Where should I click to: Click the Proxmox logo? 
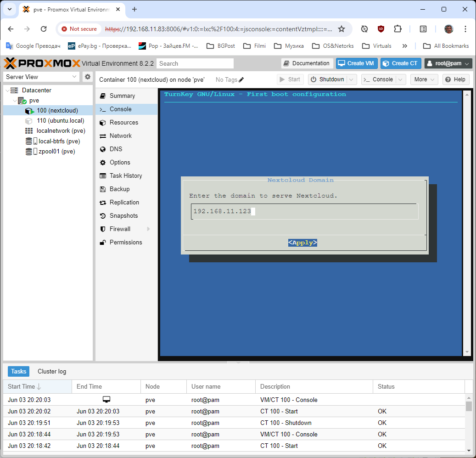pyautogui.click(x=42, y=63)
